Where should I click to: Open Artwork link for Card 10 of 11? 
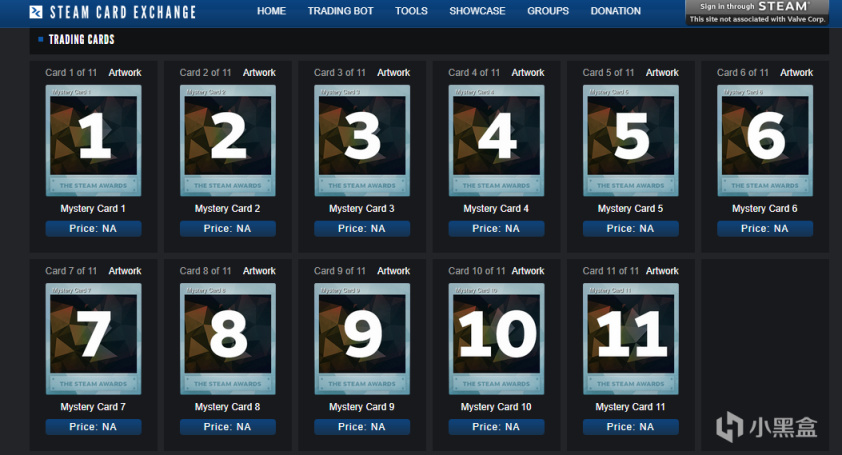pos(527,271)
